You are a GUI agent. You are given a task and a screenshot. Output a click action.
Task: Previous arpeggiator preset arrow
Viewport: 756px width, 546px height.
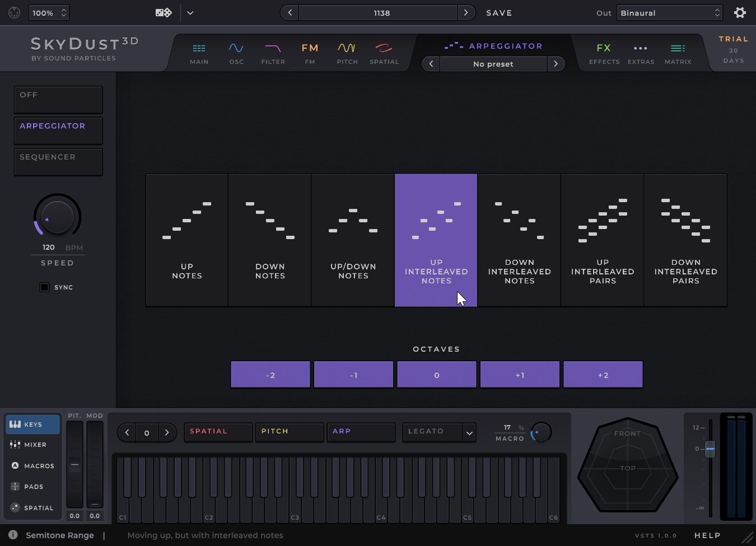coord(431,64)
